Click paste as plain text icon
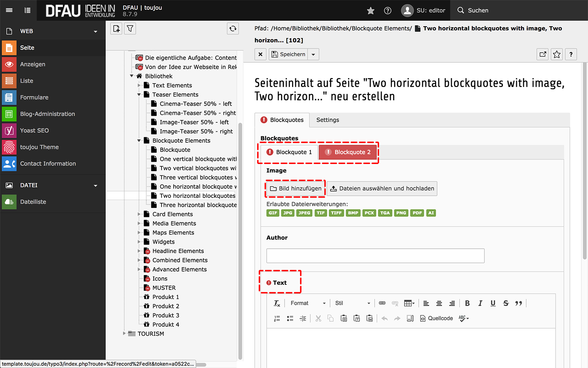Screen dimensions: 588x368 click(x=357, y=319)
